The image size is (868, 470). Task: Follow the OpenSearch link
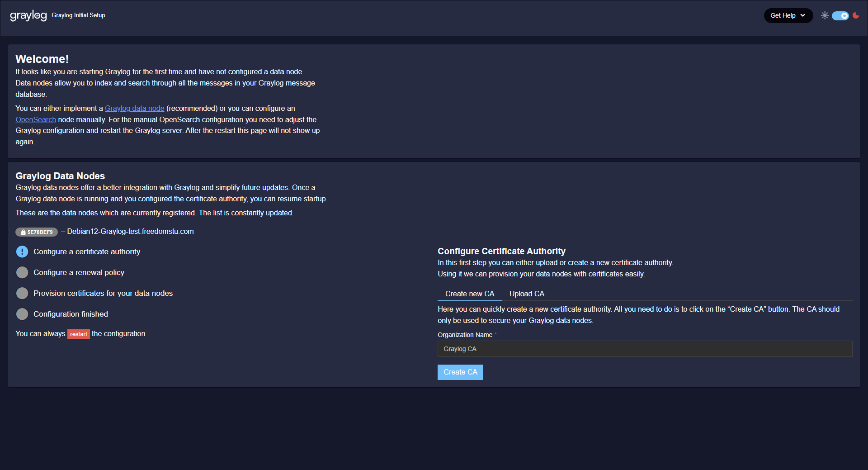36,120
